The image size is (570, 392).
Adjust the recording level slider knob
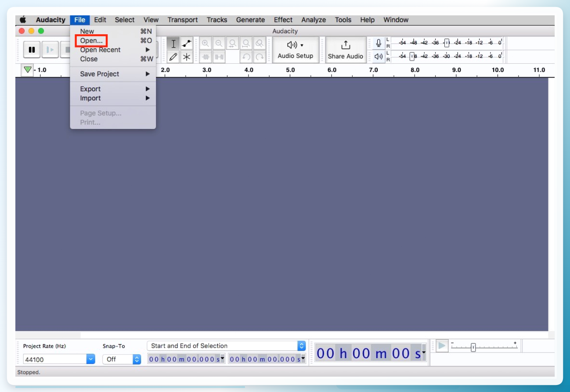tap(447, 43)
